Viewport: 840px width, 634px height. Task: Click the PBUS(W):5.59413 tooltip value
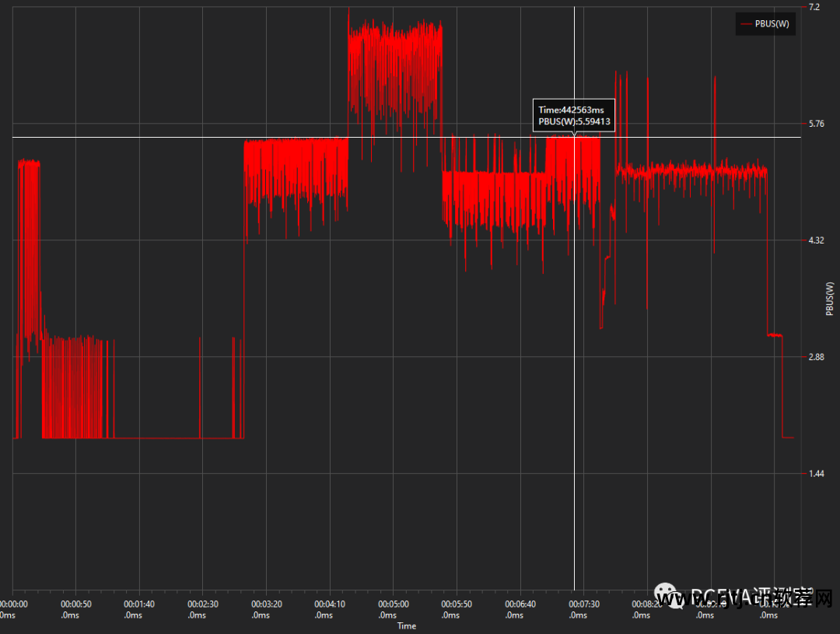[x=574, y=121]
